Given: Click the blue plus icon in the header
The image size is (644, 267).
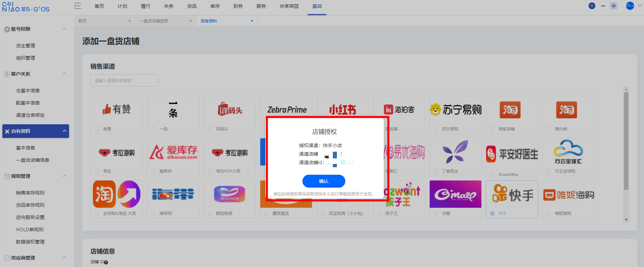Looking at the screenshot, I should 592,6.
